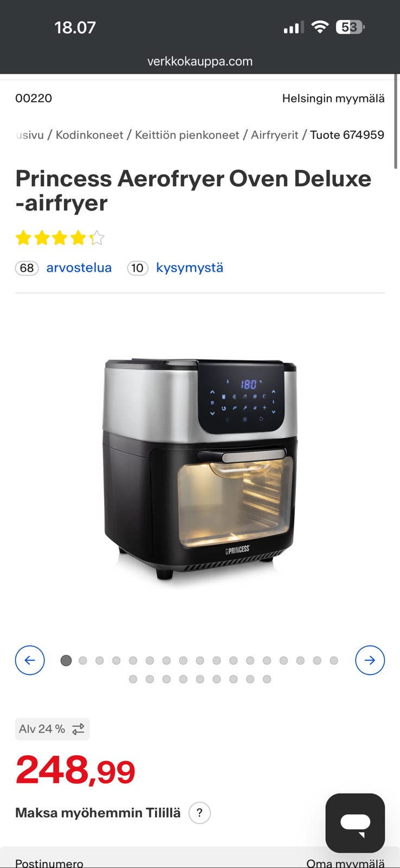The image size is (400, 868).
Task: Tap the verkkokauppa.com address bar
Action: point(200,61)
